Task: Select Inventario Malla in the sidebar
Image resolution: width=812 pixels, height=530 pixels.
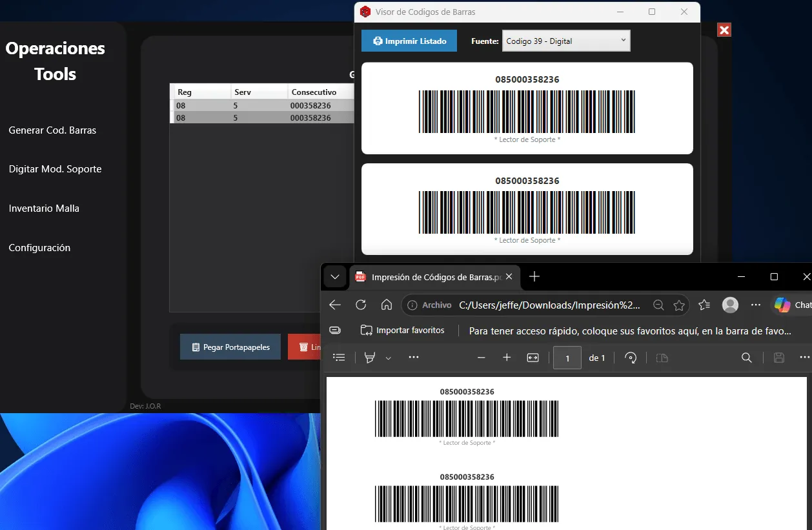Action: (44, 208)
